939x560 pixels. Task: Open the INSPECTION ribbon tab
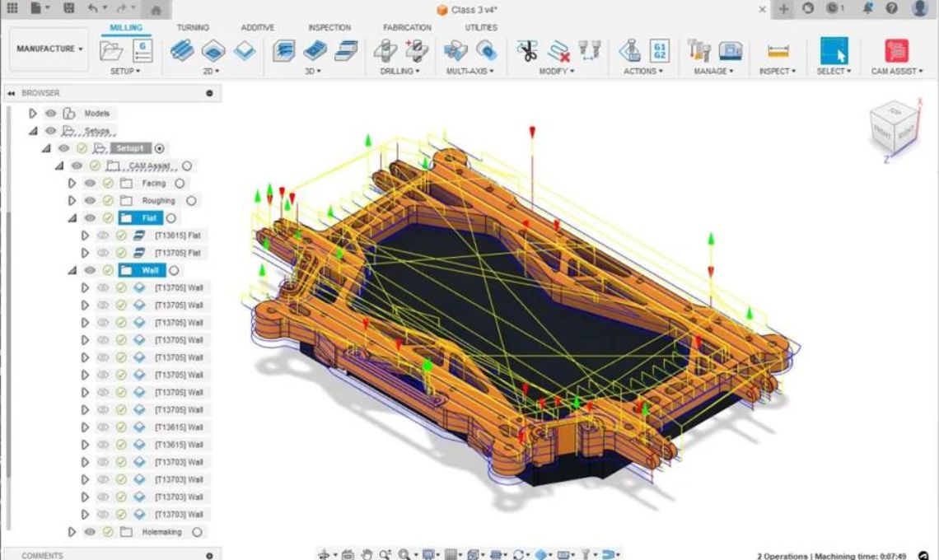(329, 27)
